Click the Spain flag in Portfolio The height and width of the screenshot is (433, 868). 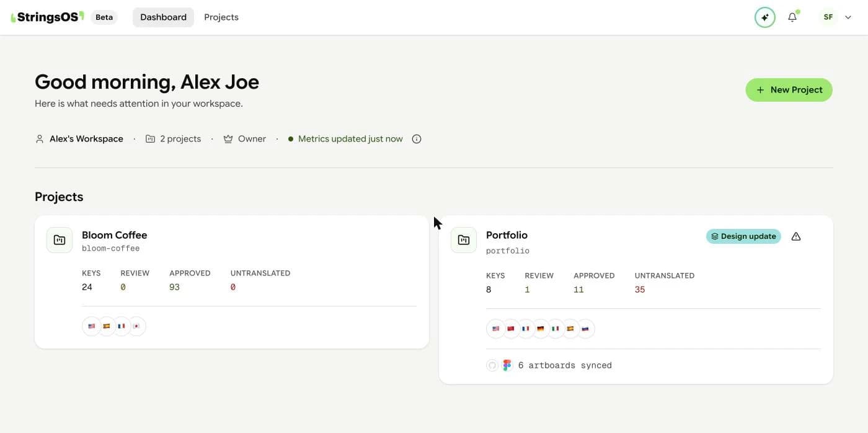[570, 329]
